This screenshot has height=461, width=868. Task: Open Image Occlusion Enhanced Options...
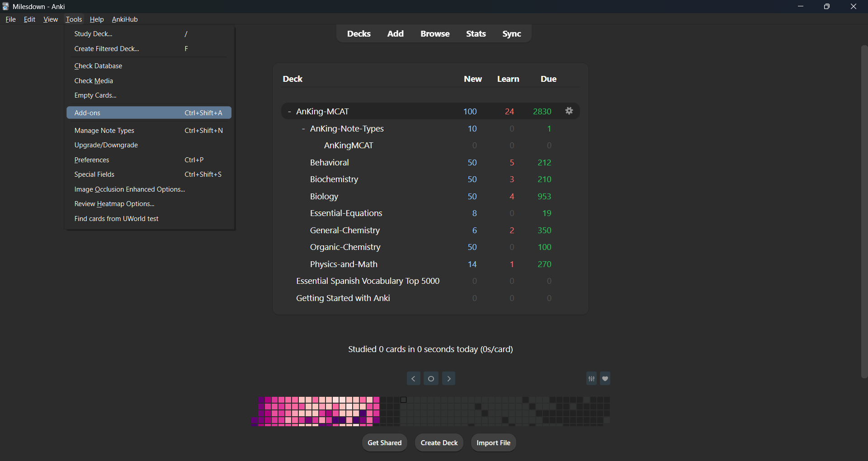coord(149,189)
